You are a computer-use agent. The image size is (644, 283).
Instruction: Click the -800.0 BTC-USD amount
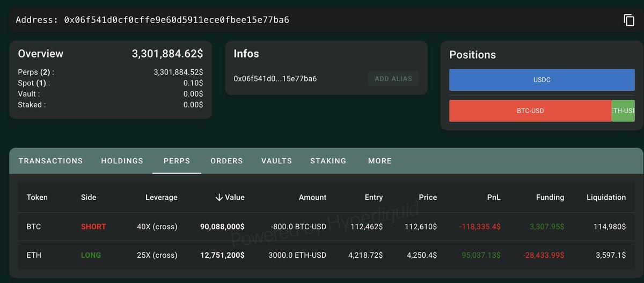[298, 227]
